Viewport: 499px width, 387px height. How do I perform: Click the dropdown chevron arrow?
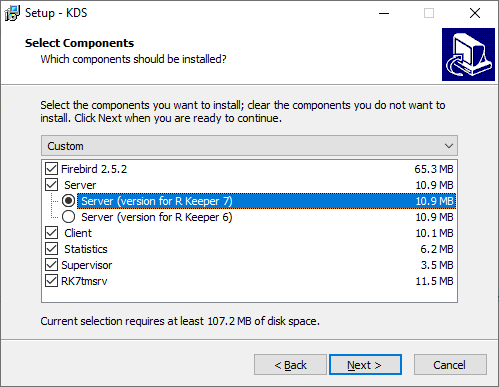coord(449,146)
